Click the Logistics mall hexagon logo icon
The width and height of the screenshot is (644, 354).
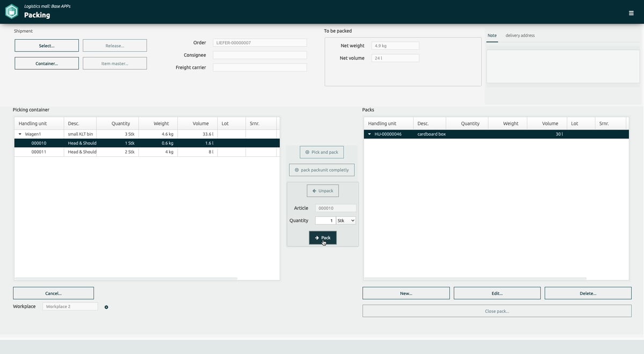(x=12, y=11)
